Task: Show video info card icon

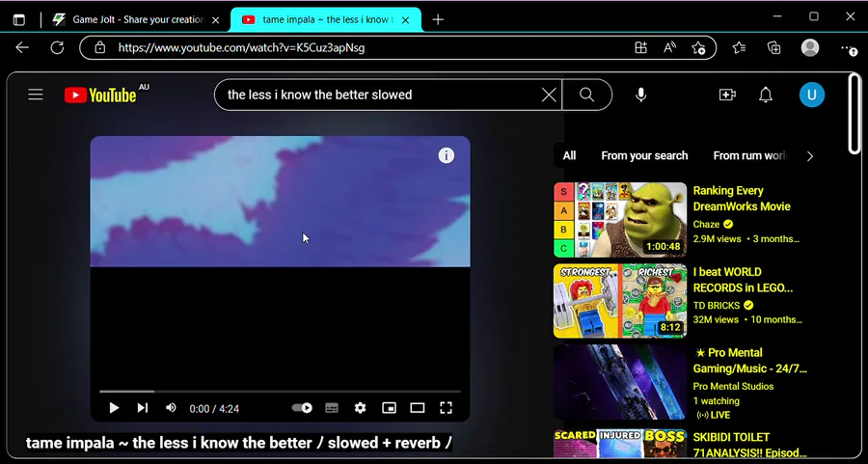Action: (447, 155)
